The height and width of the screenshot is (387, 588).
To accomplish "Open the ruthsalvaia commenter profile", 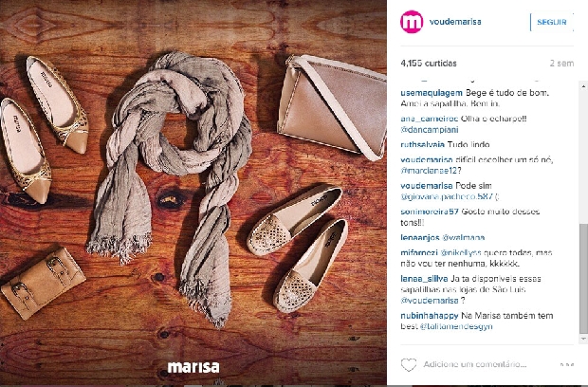I will [x=423, y=144].
